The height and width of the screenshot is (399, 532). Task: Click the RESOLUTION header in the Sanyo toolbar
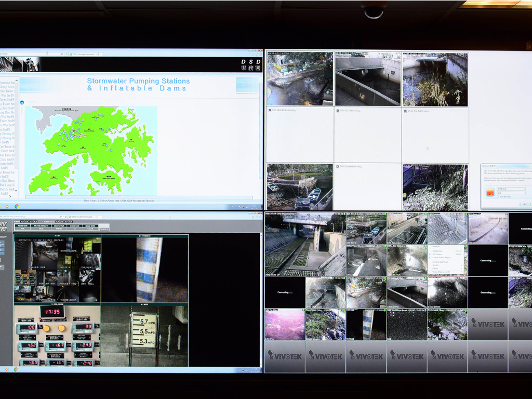pyautogui.click(x=59, y=225)
